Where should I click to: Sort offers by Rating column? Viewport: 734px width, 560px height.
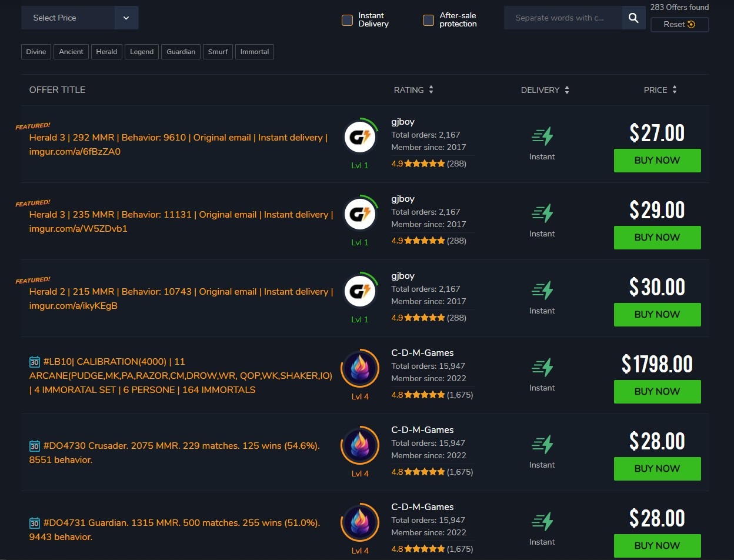click(413, 90)
